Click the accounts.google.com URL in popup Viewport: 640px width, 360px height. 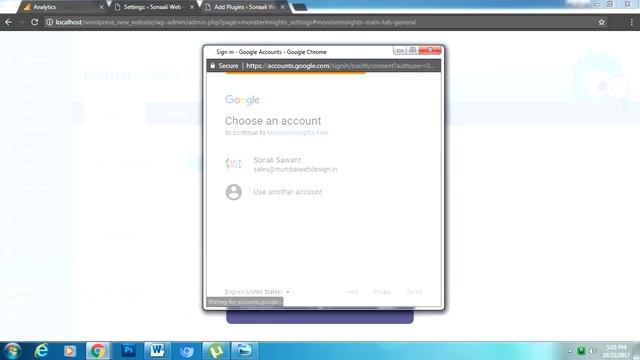pos(340,66)
